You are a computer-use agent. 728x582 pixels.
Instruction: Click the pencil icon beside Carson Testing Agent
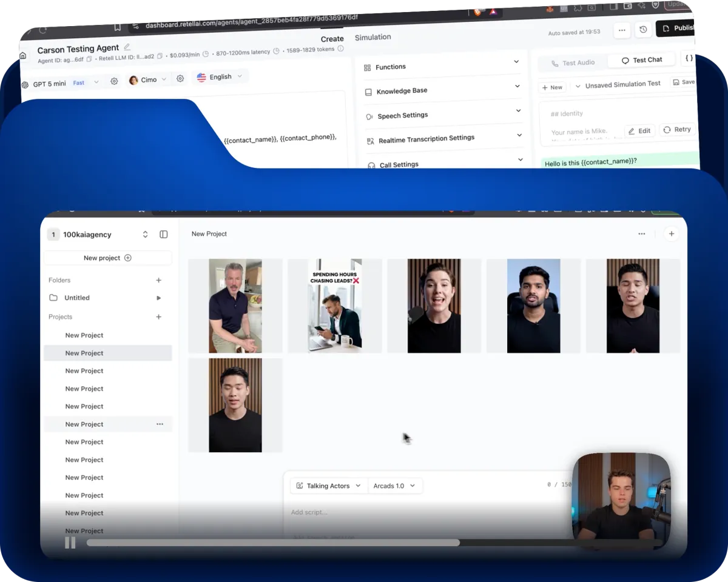127,47
